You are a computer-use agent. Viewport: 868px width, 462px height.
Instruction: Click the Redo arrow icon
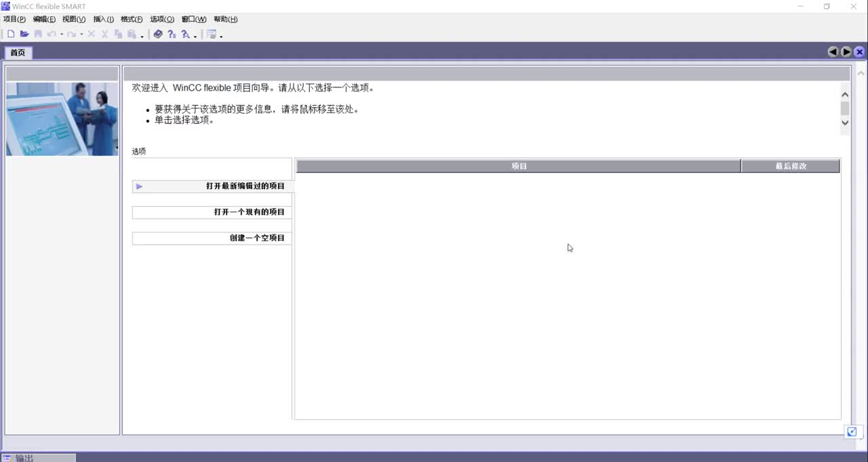[x=71, y=34]
